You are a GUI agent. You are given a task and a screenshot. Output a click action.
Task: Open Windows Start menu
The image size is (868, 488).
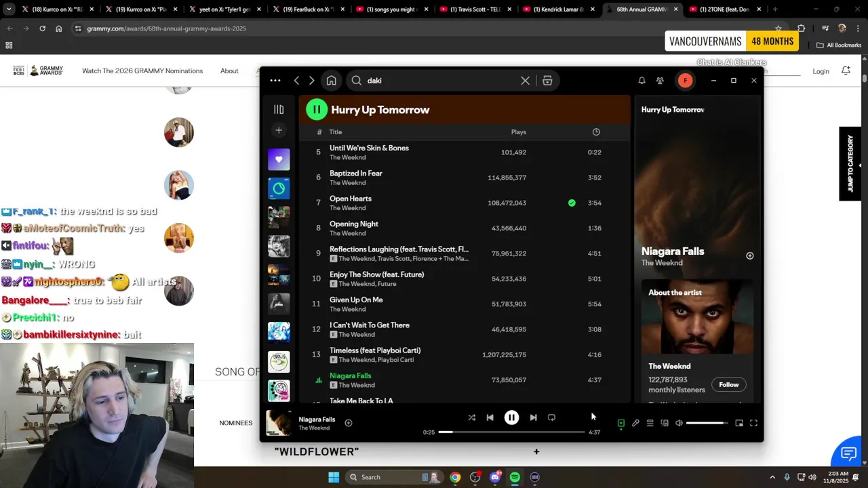[334, 477]
